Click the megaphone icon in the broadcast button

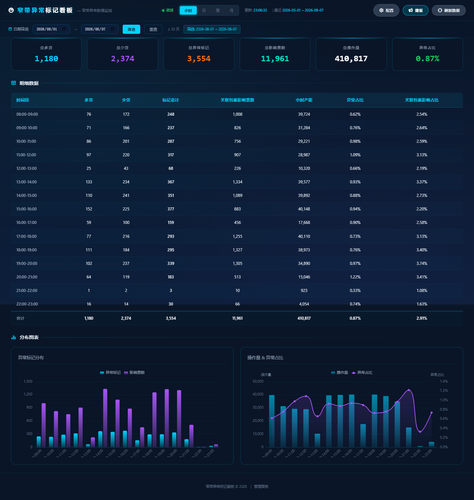(x=411, y=10)
